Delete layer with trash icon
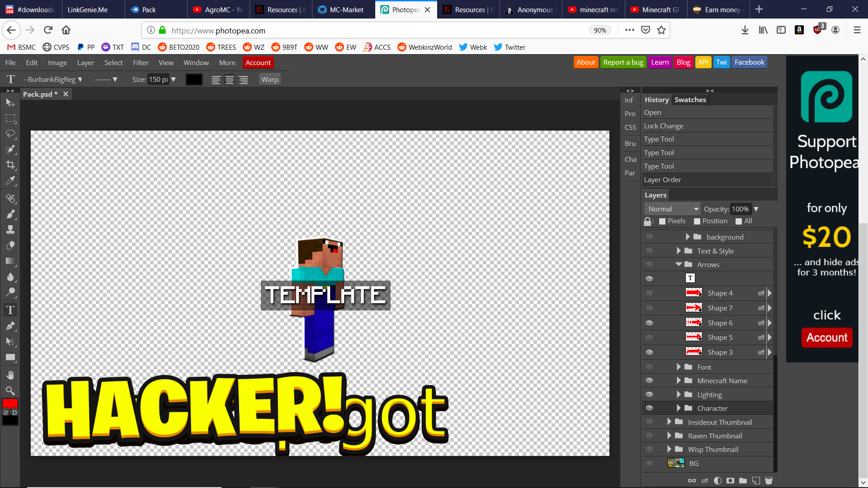This screenshot has height=488, width=868. (769, 480)
